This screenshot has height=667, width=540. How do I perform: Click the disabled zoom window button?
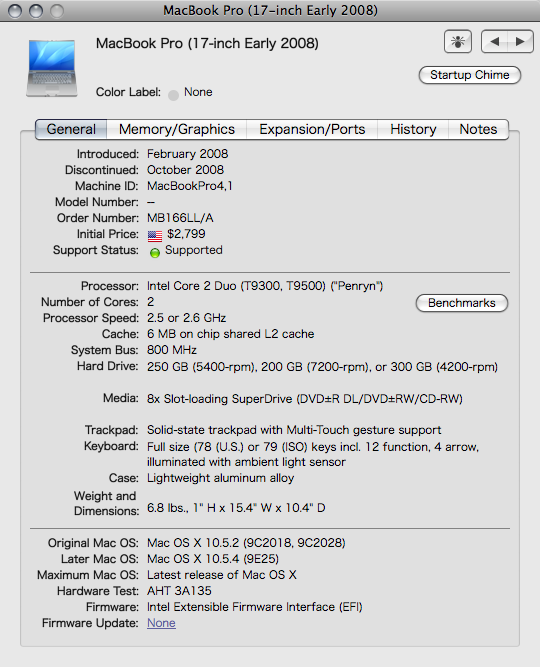point(57,11)
